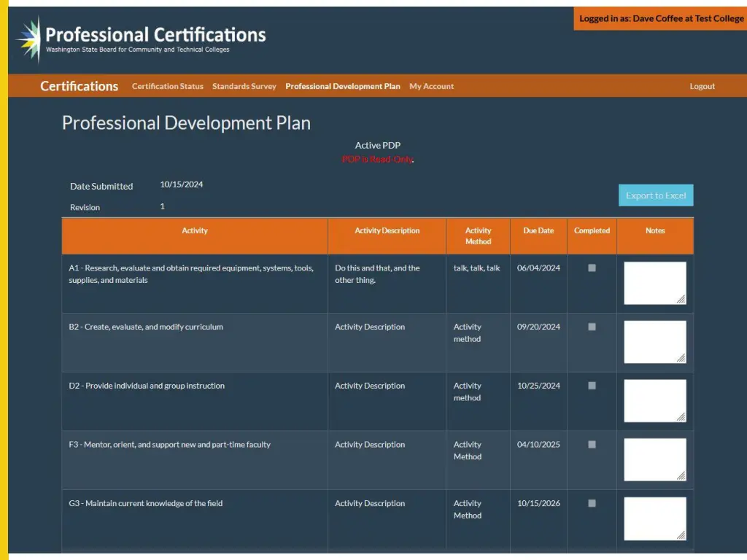Click the Activity Description column header

[387, 236]
